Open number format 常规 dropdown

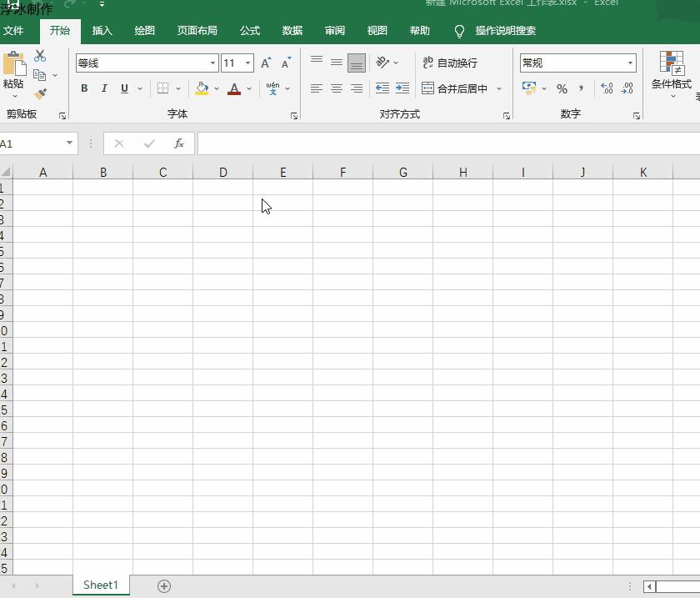(630, 63)
